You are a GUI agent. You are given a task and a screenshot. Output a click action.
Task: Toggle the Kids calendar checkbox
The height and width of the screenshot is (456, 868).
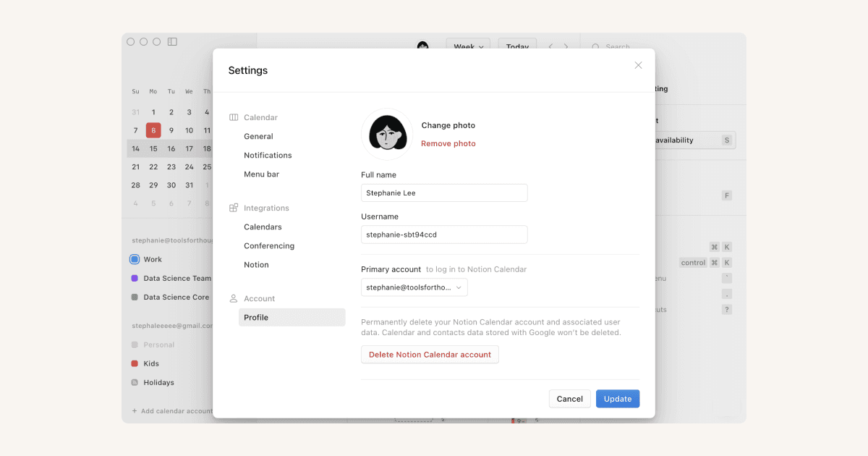[x=135, y=363]
